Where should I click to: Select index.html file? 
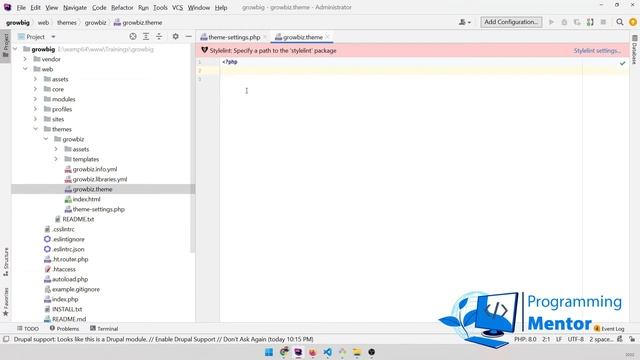pos(82,199)
